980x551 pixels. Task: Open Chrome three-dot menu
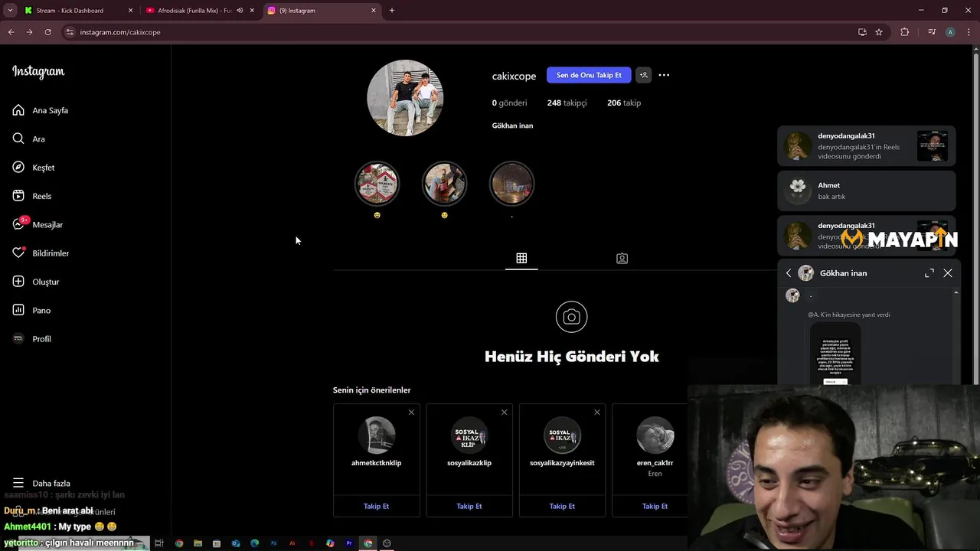[969, 32]
